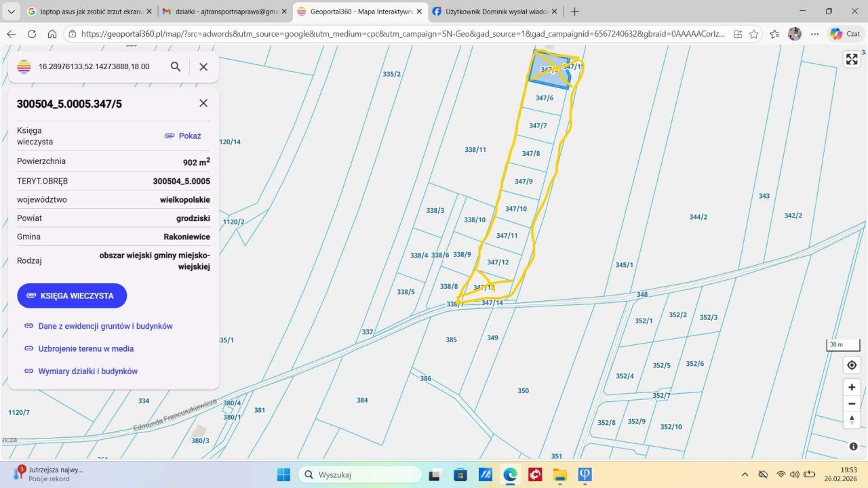The height and width of the screenshot is (488, 868).
Task: Toggle fullscreen map view
Action: tap(852, 60)
